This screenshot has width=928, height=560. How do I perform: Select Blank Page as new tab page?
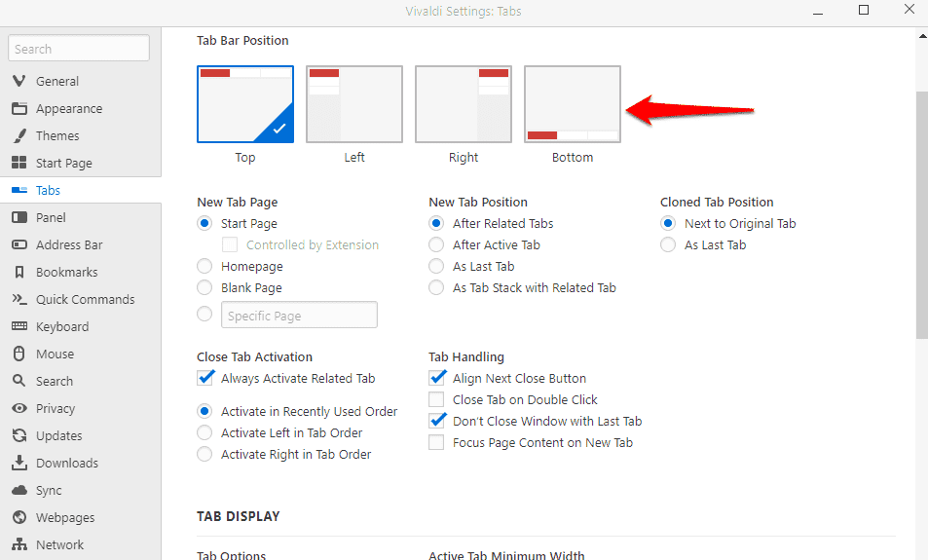[x=204, y=287]
